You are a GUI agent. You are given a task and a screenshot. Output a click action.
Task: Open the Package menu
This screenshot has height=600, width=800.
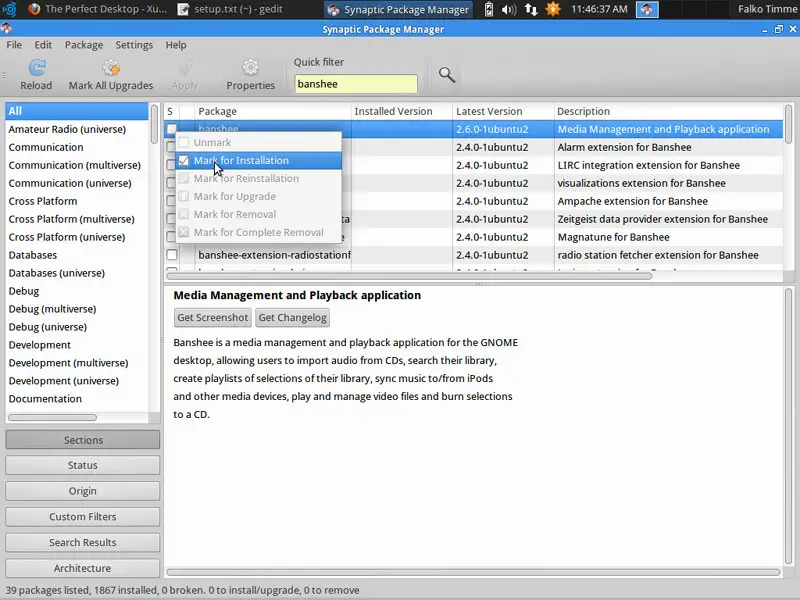(84, 45)
